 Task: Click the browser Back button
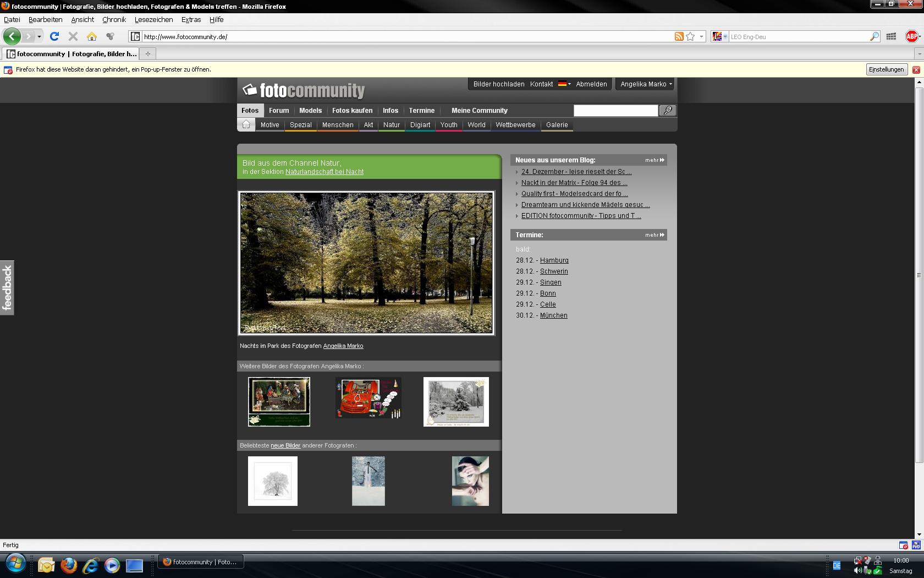[x=12, y=36]
